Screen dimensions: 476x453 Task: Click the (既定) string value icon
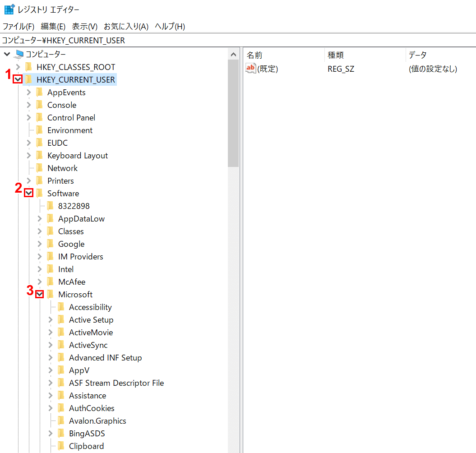click(x=251, y=69)
